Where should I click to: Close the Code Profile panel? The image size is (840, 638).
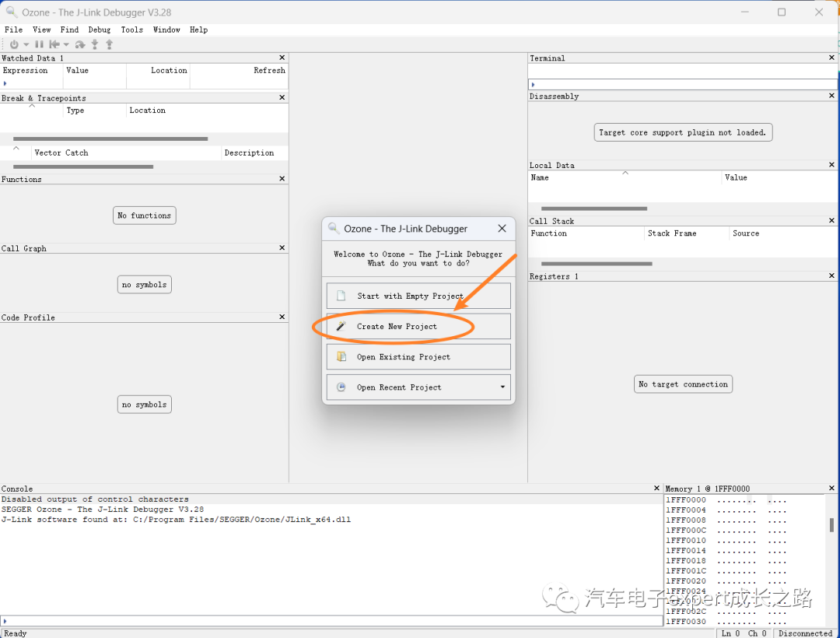(x=282, y=317)
